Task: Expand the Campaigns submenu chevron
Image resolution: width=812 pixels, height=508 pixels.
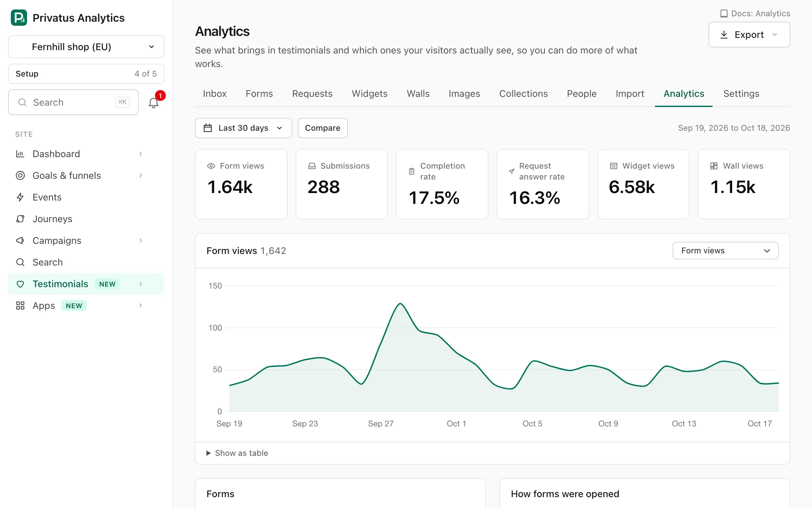Action: point(141,240)
